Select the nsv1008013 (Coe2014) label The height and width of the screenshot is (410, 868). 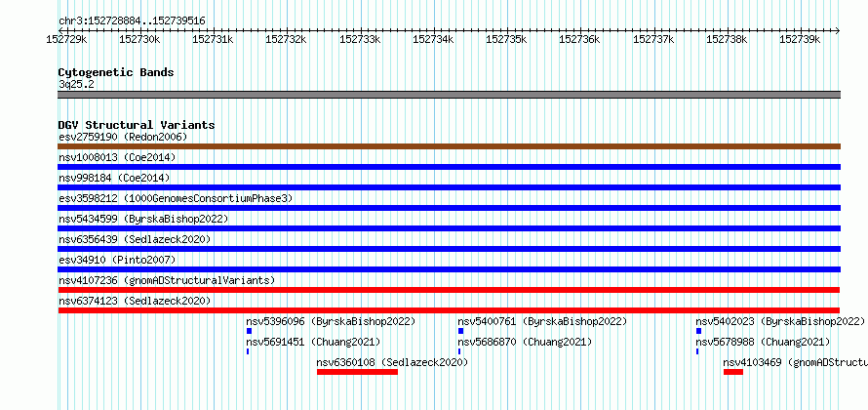tap(117, 157)
